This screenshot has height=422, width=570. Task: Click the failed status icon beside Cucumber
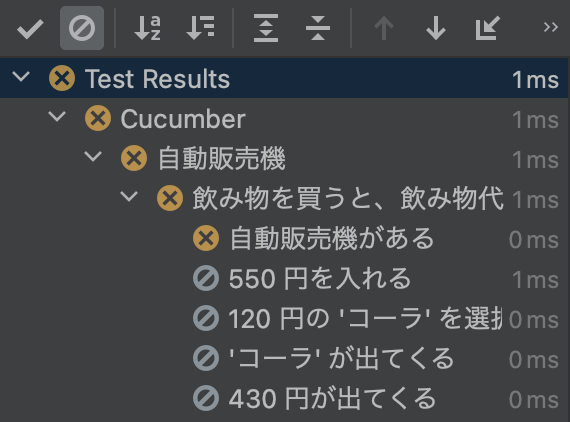pyautogui.click(x=98, y=118)
